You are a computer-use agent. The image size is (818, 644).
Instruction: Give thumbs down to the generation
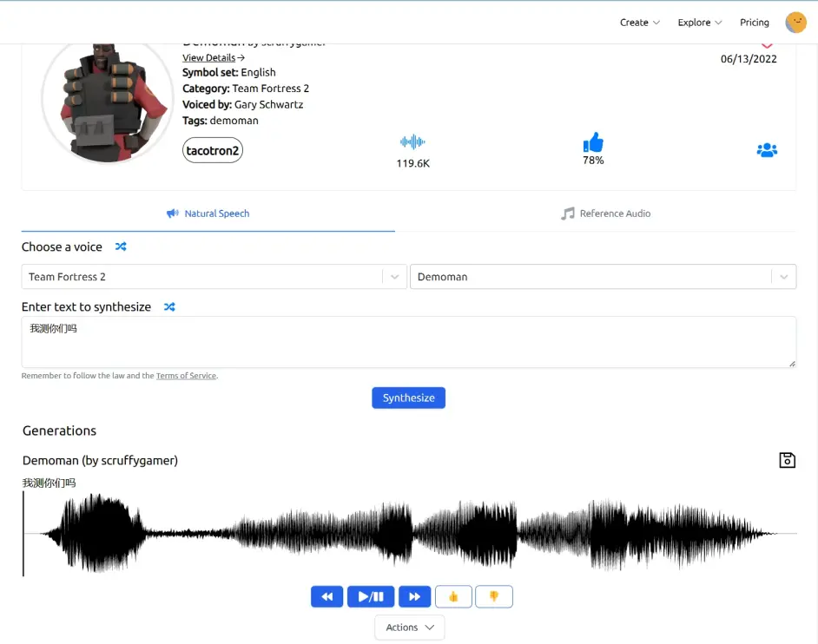coord(494,597)
